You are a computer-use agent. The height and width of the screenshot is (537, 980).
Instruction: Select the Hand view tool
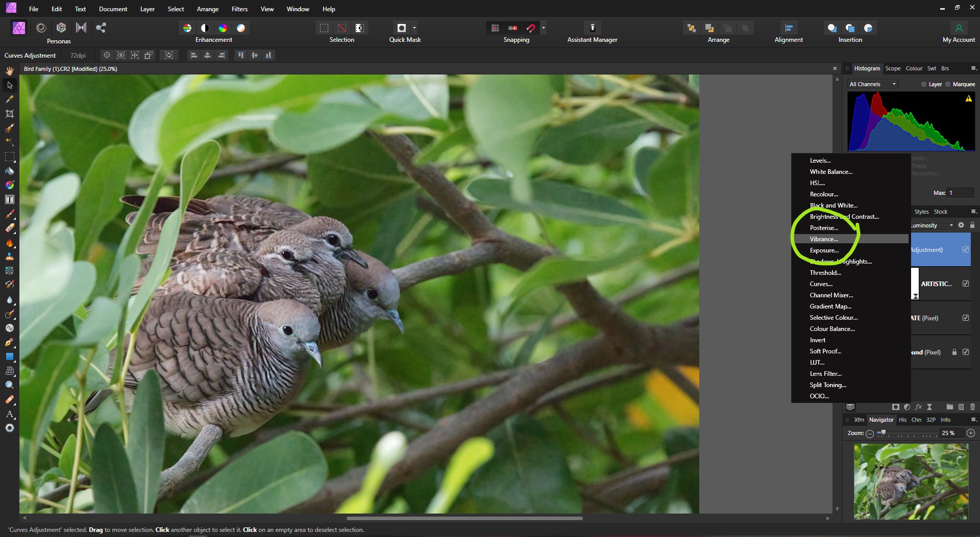(10, 71)
